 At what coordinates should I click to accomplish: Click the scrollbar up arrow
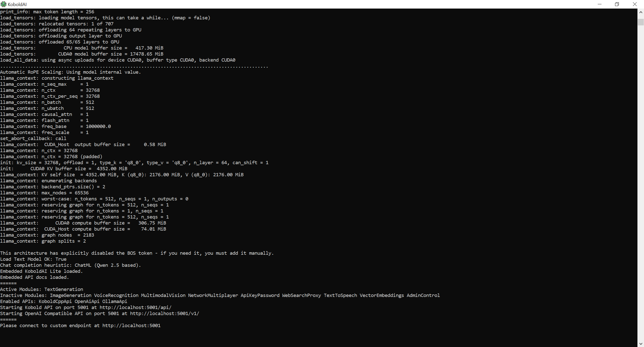pyautogui.click(x=641, y=12)
